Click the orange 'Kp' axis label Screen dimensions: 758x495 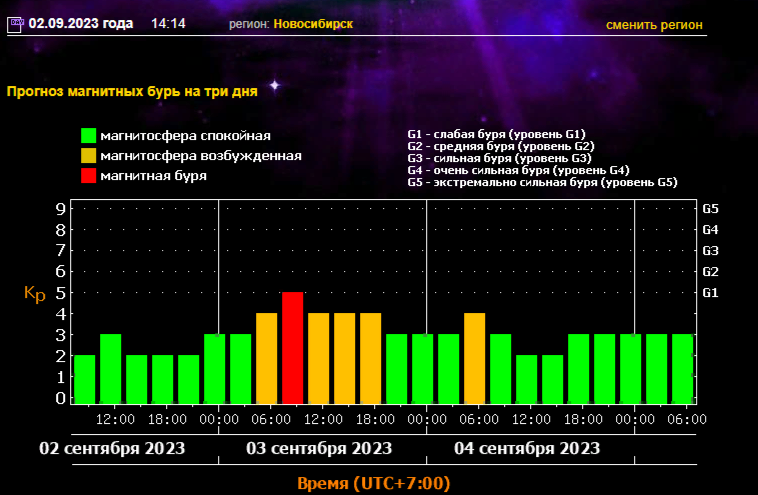pyautogui.click(x=35, y=293)
